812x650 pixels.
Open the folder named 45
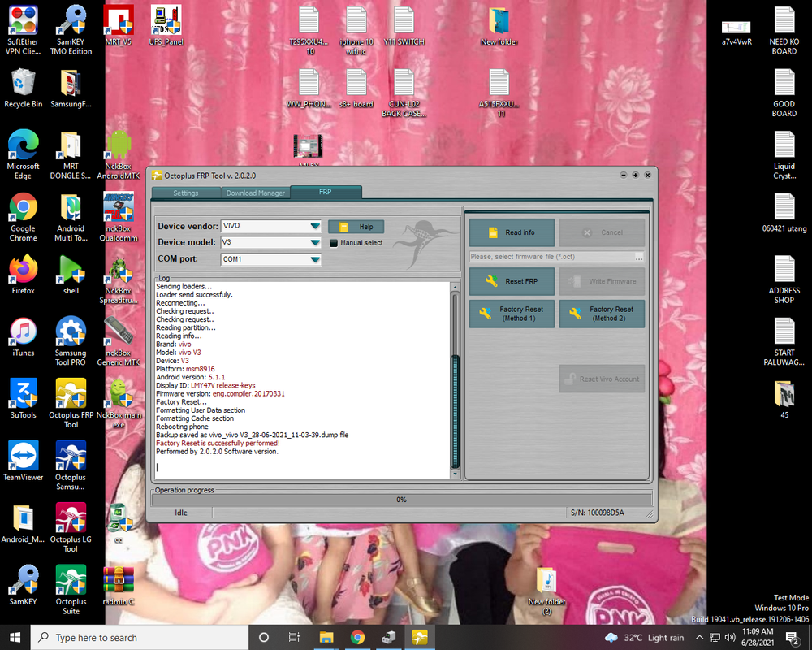pos(784,399)
